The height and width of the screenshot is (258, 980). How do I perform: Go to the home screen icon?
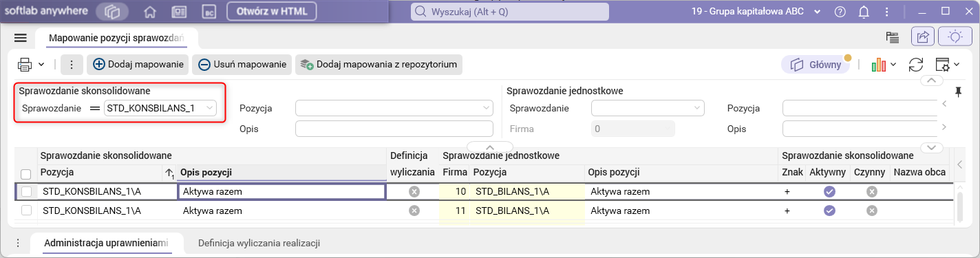pos(149,12)
